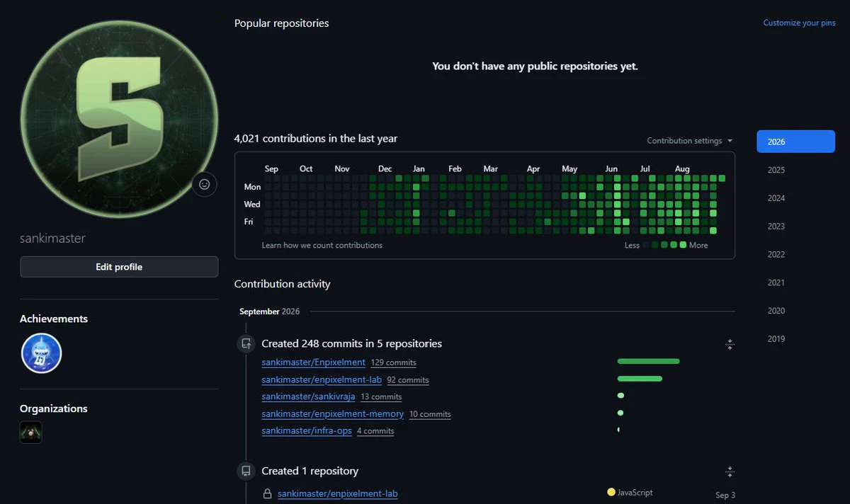Click the Sep 3 date text
The width and height of the screenshot is (850, 504).
coord(725,496)
